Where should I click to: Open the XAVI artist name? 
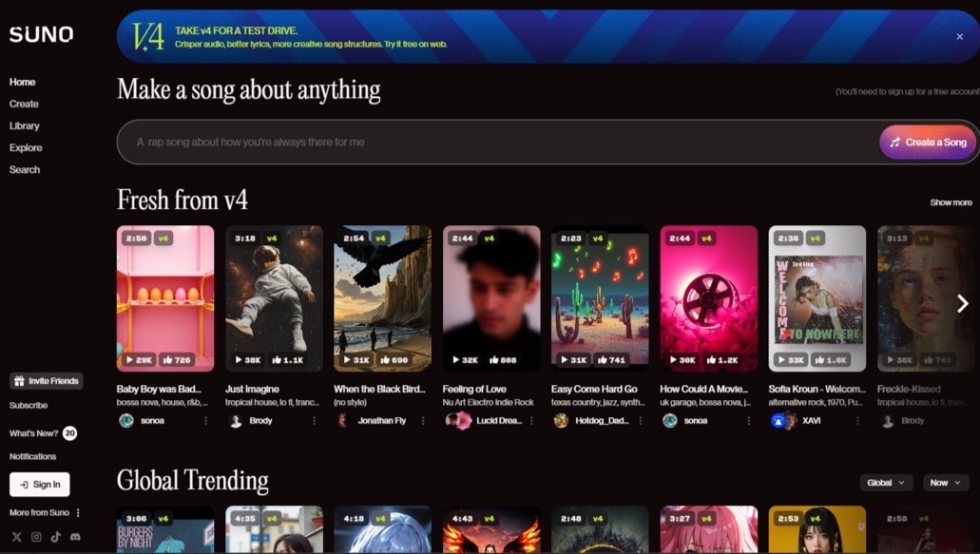[811, 421]
